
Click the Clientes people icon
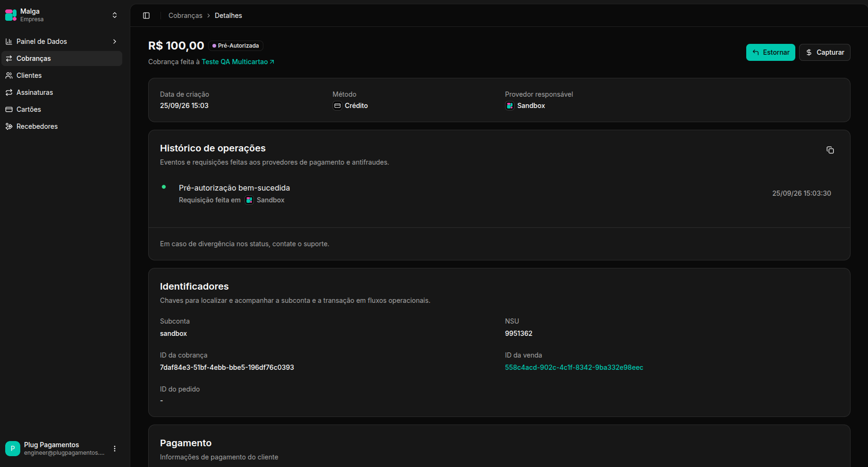(x=9, y=75)
